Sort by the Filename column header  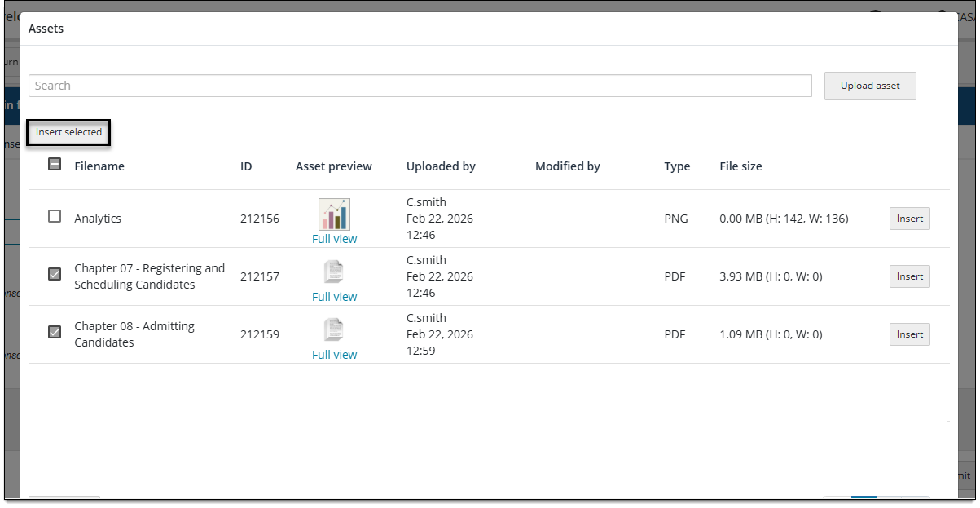(99, 166)
